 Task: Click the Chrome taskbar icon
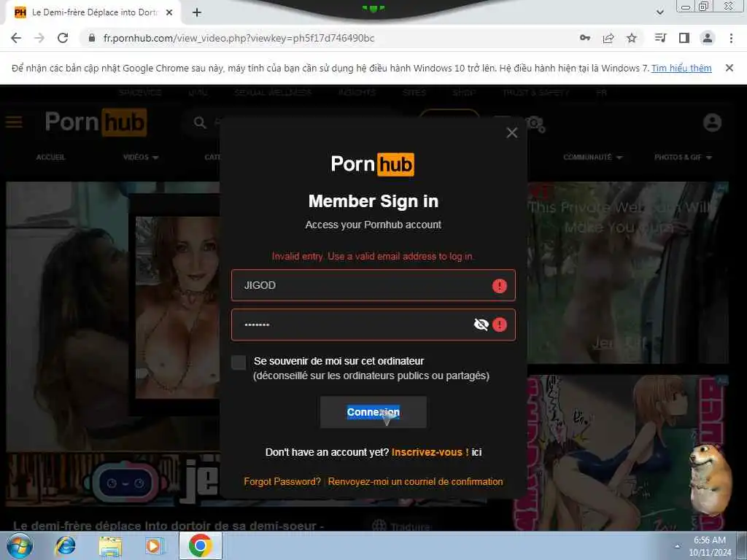tap(200, 546)
